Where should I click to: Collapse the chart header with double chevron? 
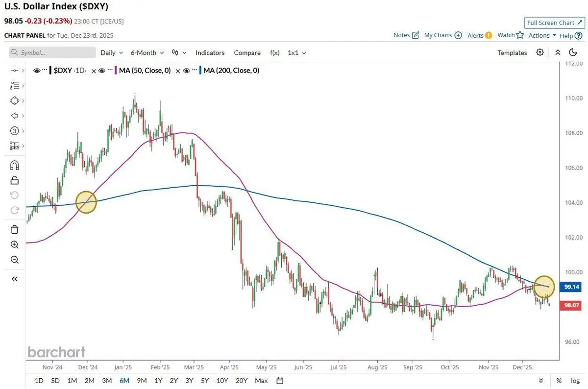(x=558, y=52)
